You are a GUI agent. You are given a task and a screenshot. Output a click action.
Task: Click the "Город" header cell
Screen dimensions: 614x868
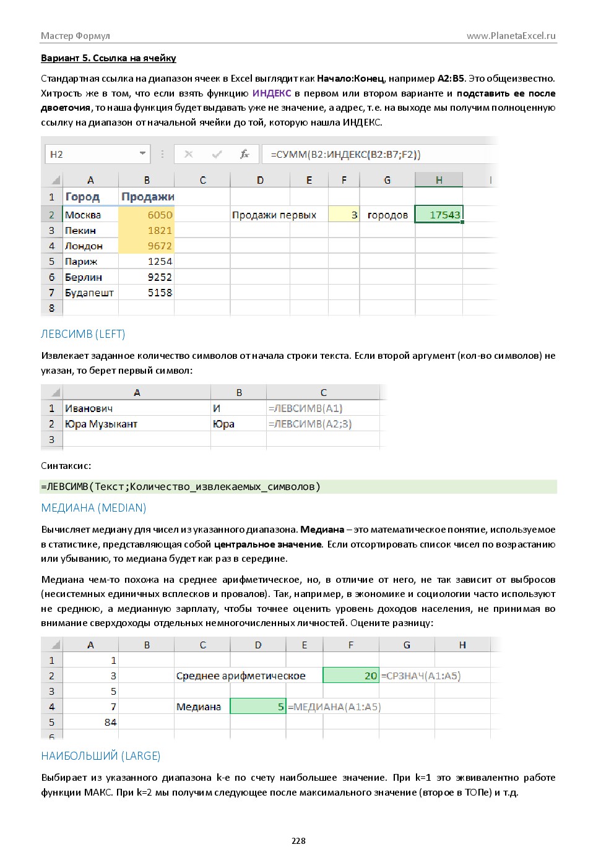click(x=90, y=197)
